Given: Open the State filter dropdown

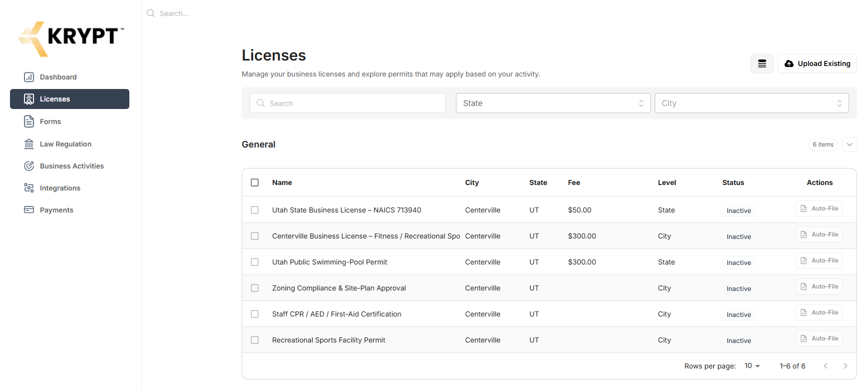Looking at the screenshot, I should tap(553, 103).
